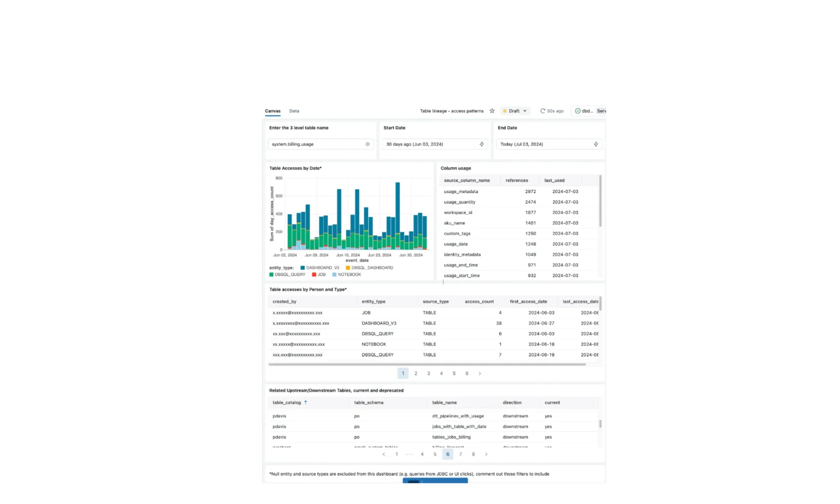This screenshot has height=504, width=840.
Task: Open the Draft status dropdown
Action: [x=515, y=111]
